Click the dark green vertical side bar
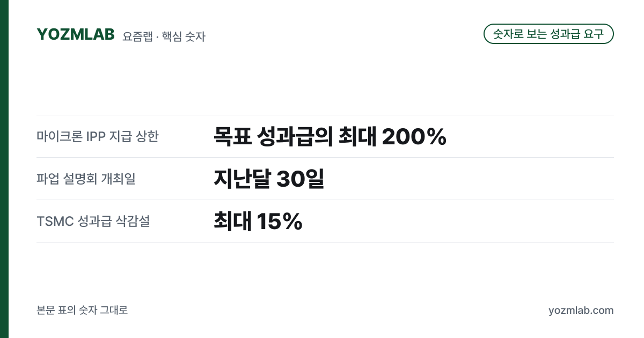The height and width of the screenshot is (338, 644). 4,169
